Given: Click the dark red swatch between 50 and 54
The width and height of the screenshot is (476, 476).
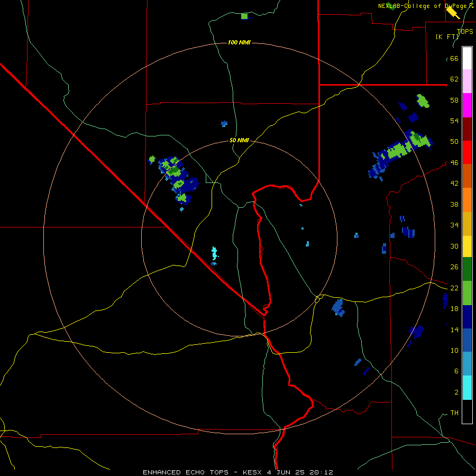Looking at the screenshot, I should [467, 129].
